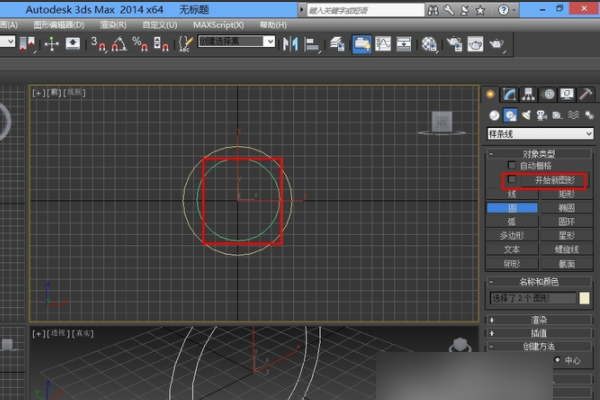Open the MAXScript(X) menu
The image size is (600, 400).
[218, 25]
